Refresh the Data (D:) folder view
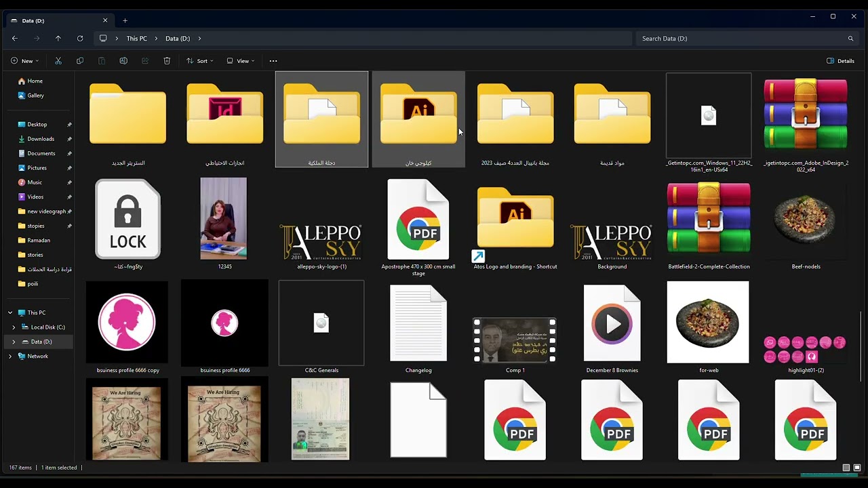 [80, 39]
